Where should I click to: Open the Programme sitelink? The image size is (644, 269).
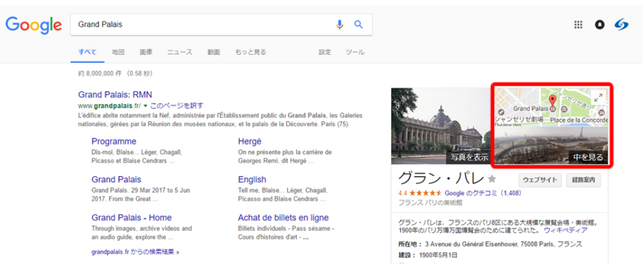[114, 142]
